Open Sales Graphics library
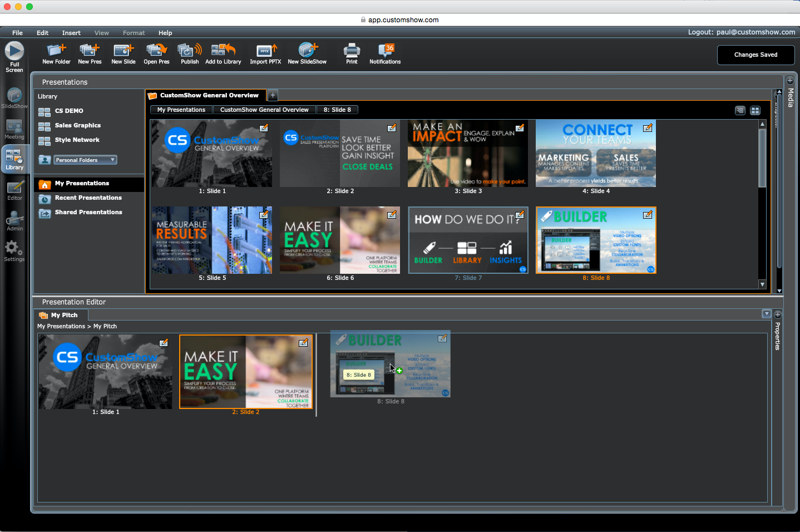 pos(78,126)
